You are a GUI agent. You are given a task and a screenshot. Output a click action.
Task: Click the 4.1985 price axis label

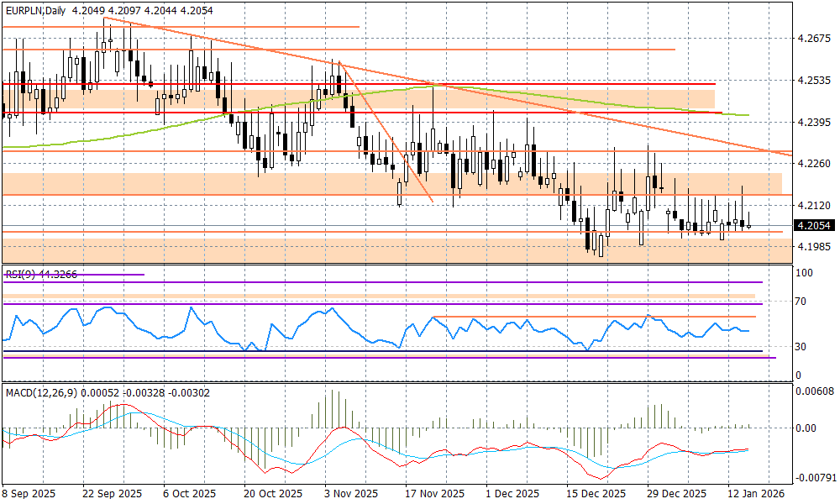point(814,247)
